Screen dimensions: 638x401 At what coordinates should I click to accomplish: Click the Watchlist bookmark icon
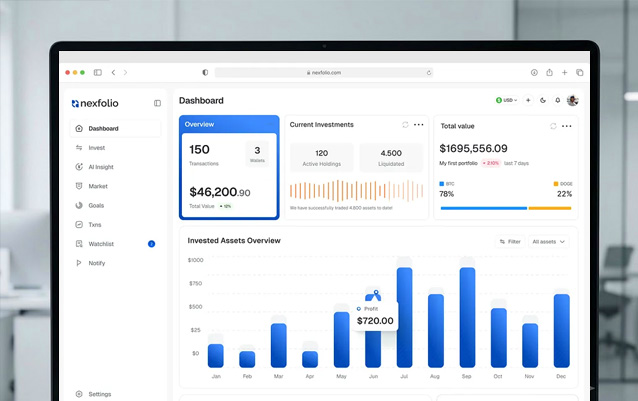(79, 244)
